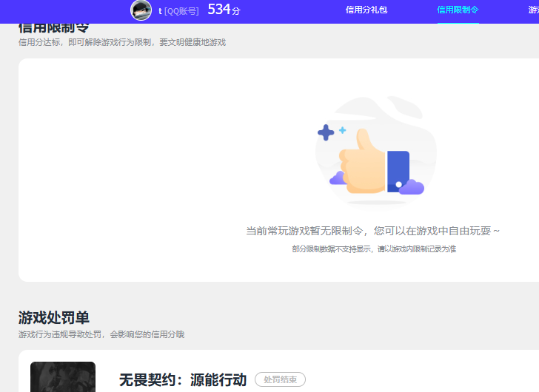Click subtitle 信用分达标,即可解除游戏行为限制

pos(84,42)
